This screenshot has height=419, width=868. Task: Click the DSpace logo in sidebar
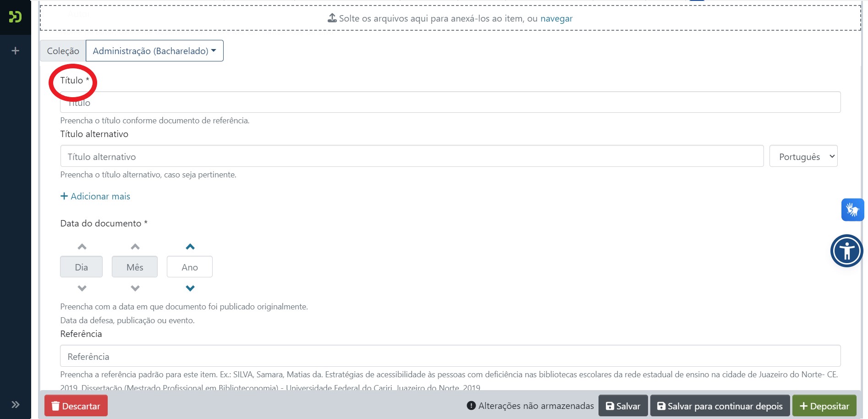tap(15, 17)
